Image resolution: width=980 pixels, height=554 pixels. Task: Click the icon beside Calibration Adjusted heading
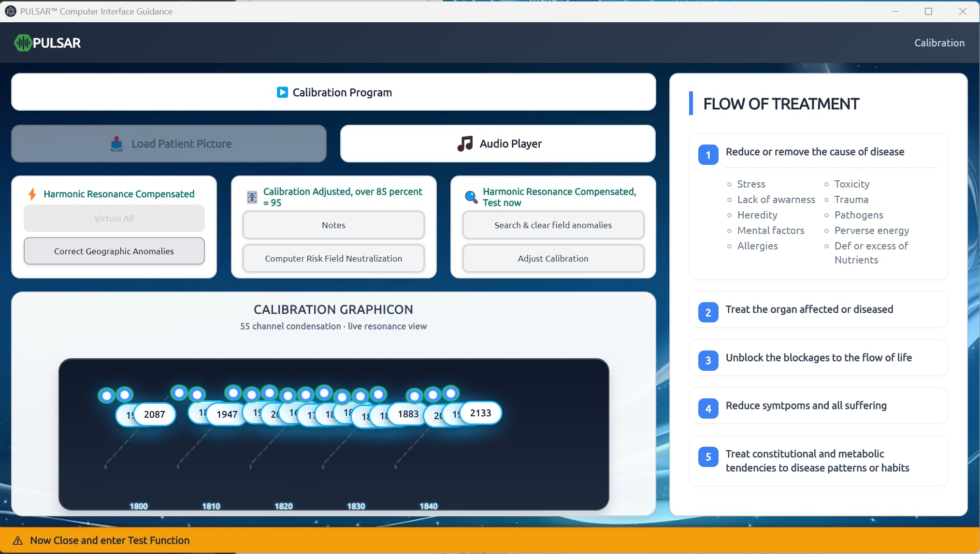click(x=252, y=197)
